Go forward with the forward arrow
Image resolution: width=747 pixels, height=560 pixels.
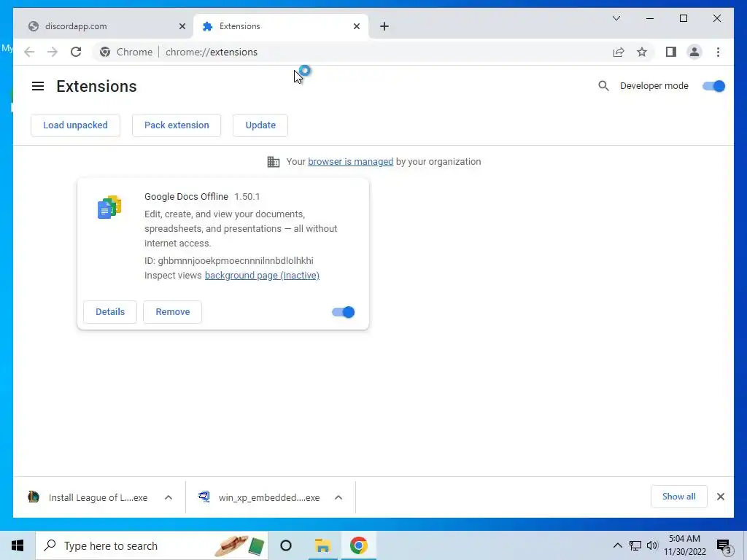pos(53,52)
